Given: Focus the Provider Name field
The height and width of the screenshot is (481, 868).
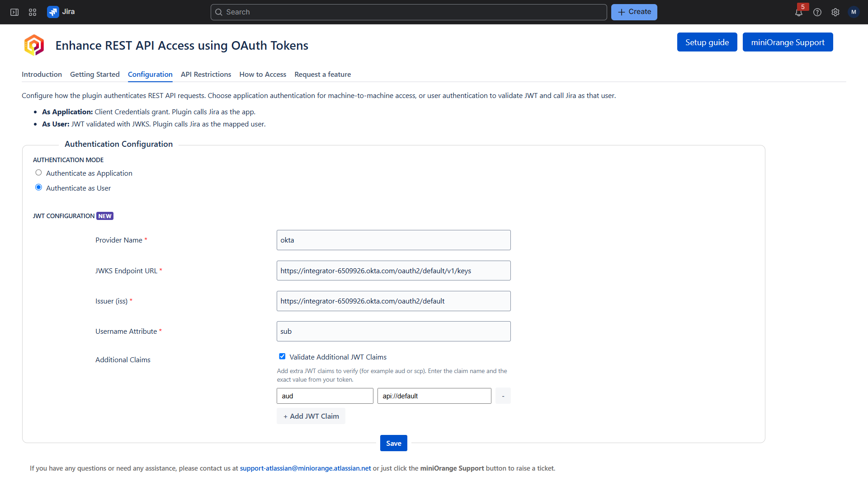Looking at the screenshot, I should pos(394,240).
